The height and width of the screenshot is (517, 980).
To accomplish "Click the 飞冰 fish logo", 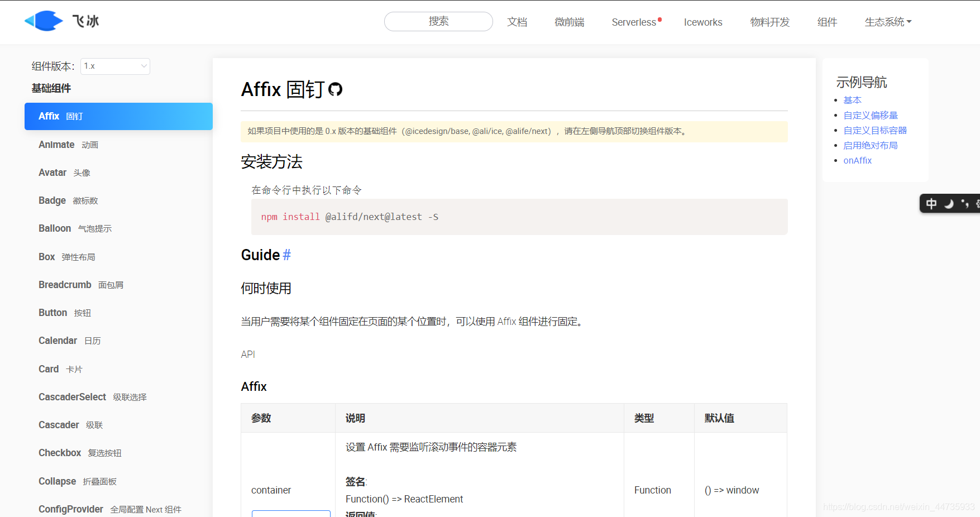I will point(44,21).
